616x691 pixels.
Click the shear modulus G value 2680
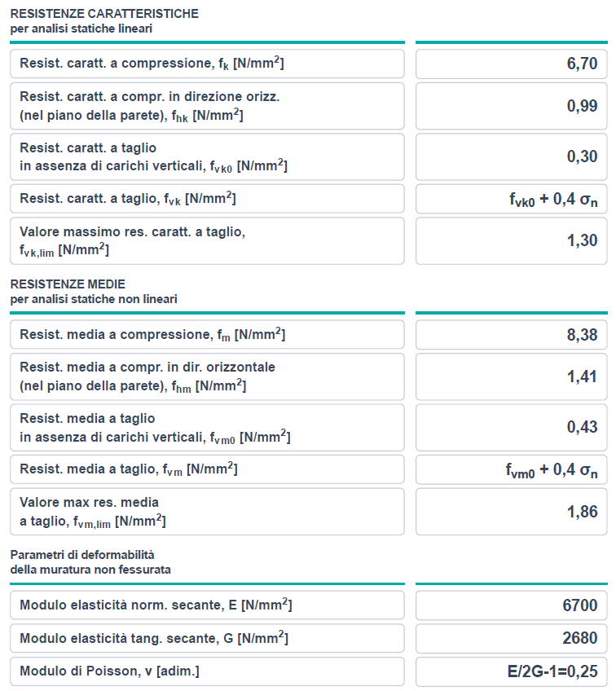(x=511, y=638)
